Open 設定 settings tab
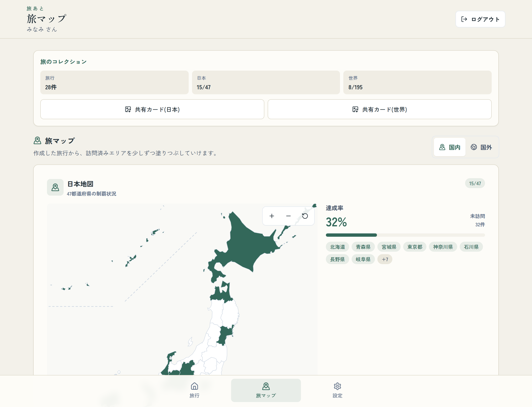Image resolution: width=532 pixels, height=407 pixels. pyautogui.click(x=337, y=390)
